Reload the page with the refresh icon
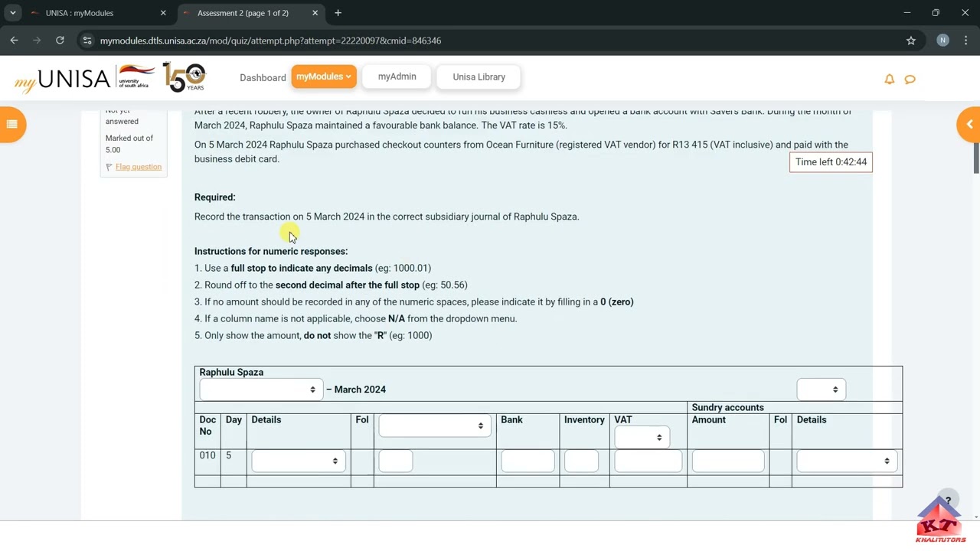This screenshot has width=980, height=551. (60, 41)
